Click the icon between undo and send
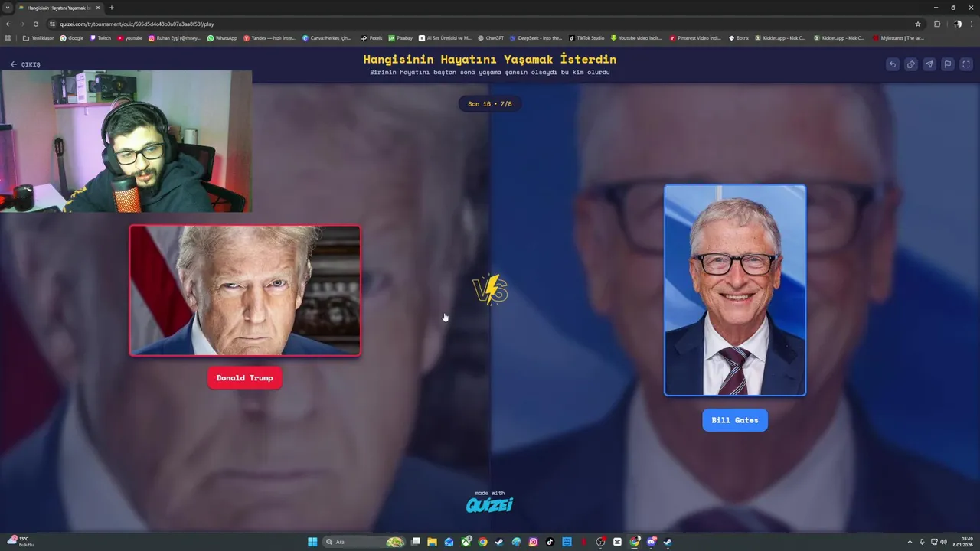 pyautogui.click(x=910, y=64)
